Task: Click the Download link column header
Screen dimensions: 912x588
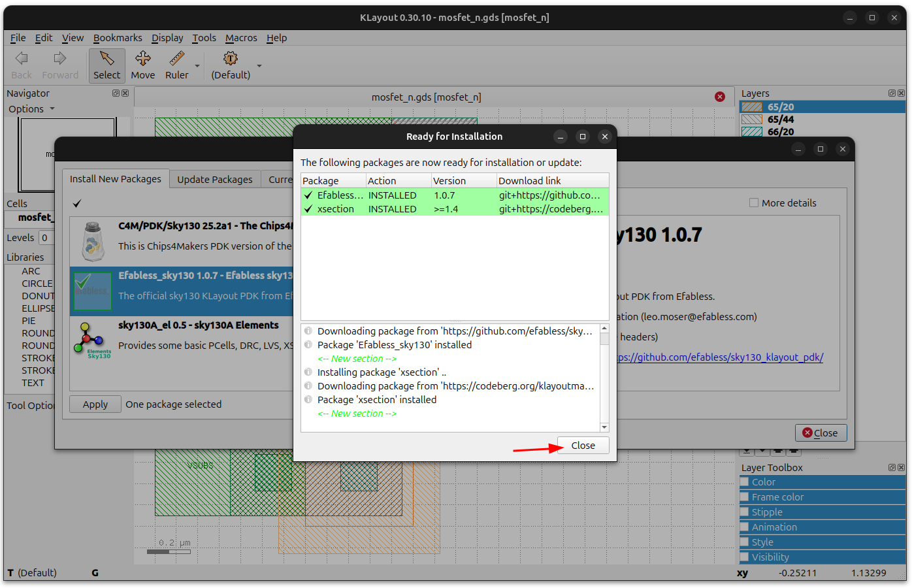Action: click(x=553, y=181)
